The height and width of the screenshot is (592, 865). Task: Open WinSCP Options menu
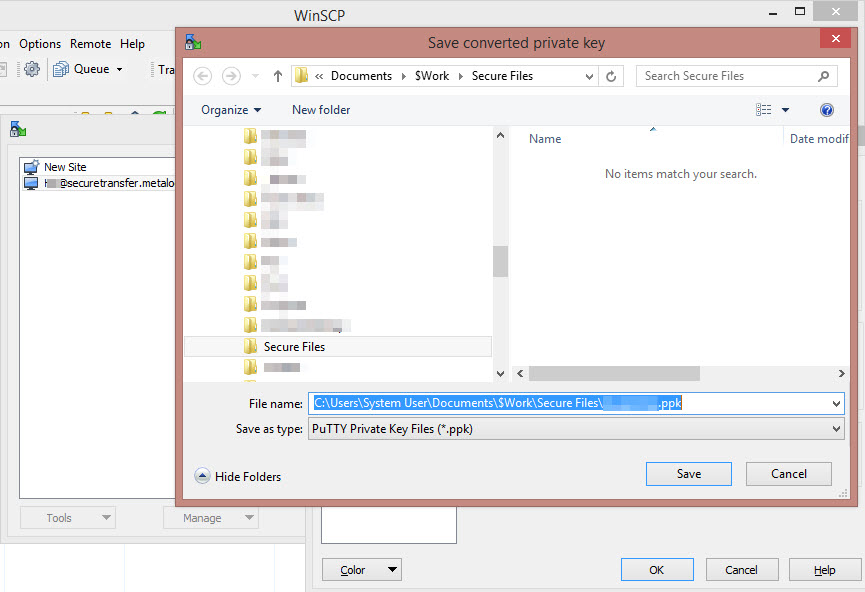coord(40,44)
